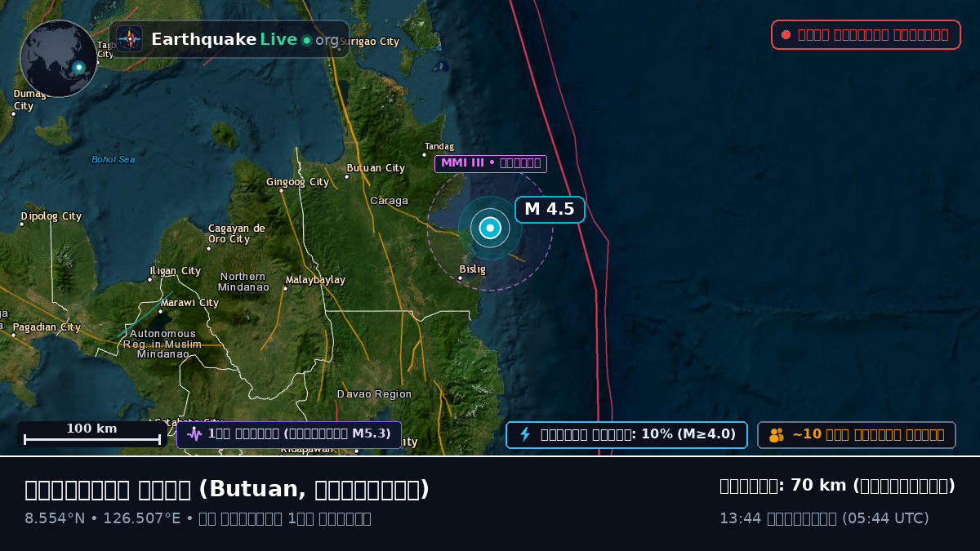Click the 100 km scale bar
The image size is (980, 551).
[91, 434]
